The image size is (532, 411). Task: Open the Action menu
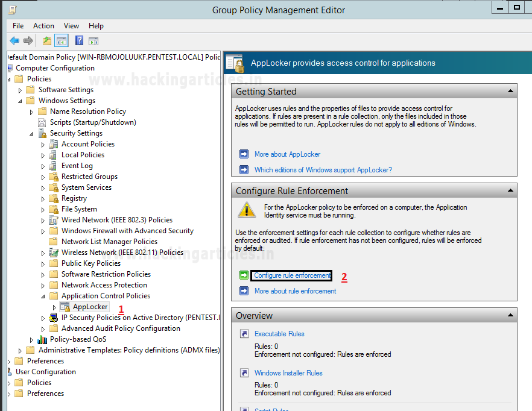[43, 26]
